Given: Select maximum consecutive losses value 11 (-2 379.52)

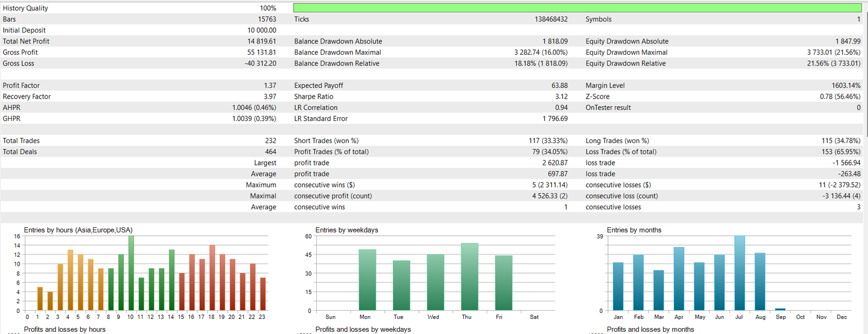Looking at the screenshot, I should [x=840, y=185].
